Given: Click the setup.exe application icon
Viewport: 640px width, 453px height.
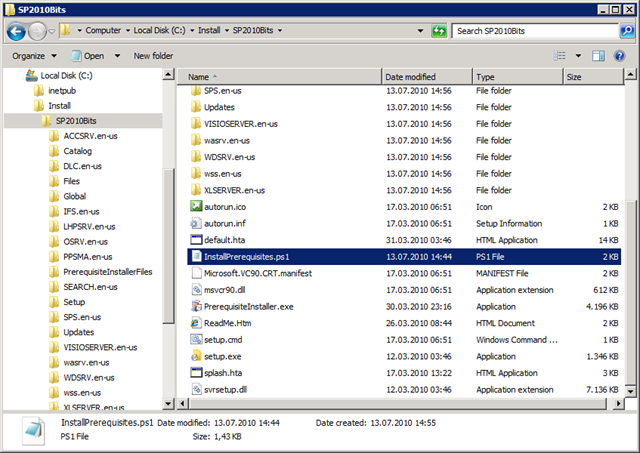Looking at the screenshot, I should click(x=196, y=356).
